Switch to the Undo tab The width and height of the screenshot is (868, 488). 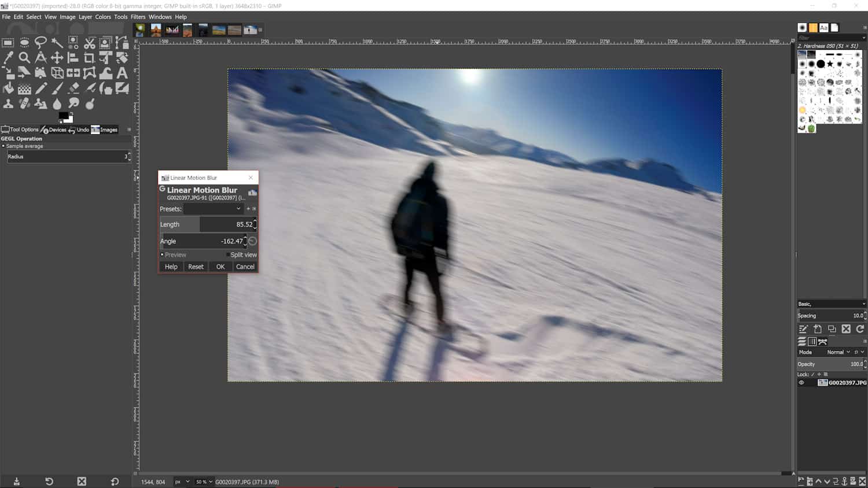click(x=79, y=130)
